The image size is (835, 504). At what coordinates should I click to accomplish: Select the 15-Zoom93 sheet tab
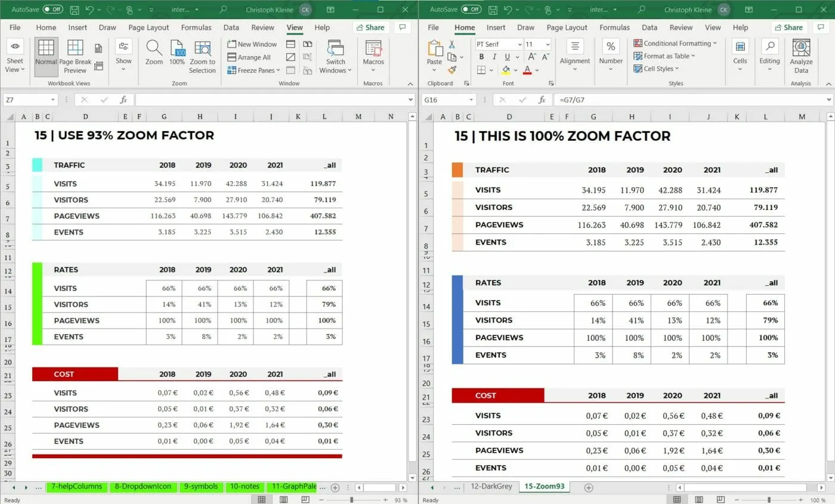[543, 486]
